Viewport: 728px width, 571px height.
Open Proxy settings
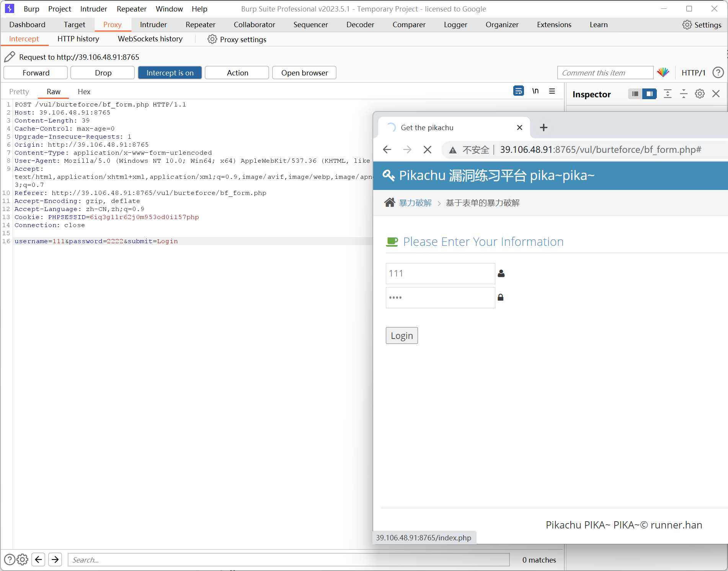coord(237,39)
